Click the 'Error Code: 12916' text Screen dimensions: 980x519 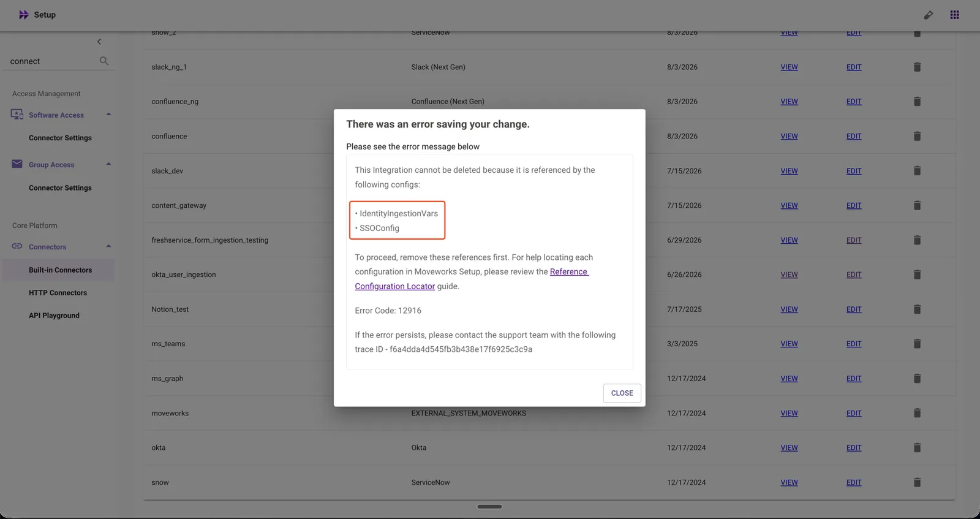[x=388, y=311]
